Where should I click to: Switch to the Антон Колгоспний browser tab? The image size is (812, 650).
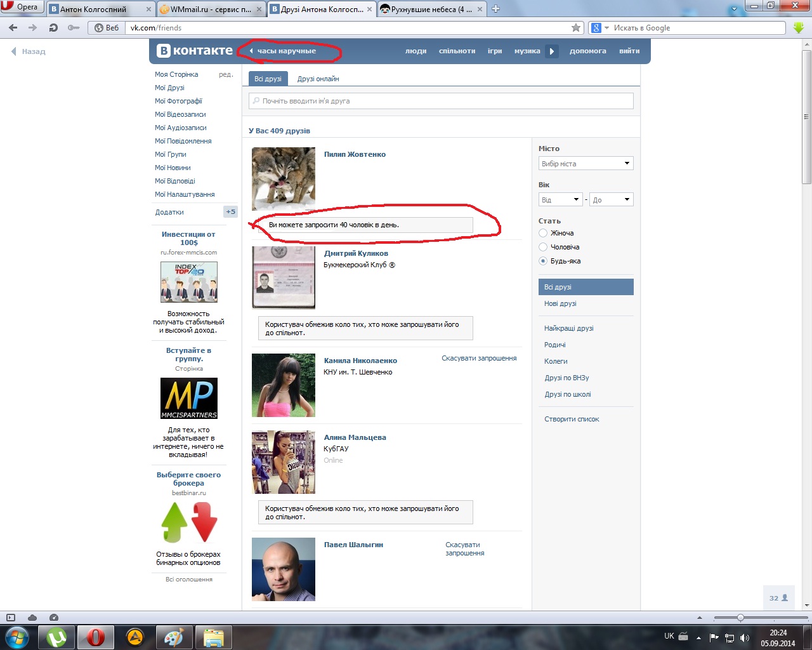point(101,9)
